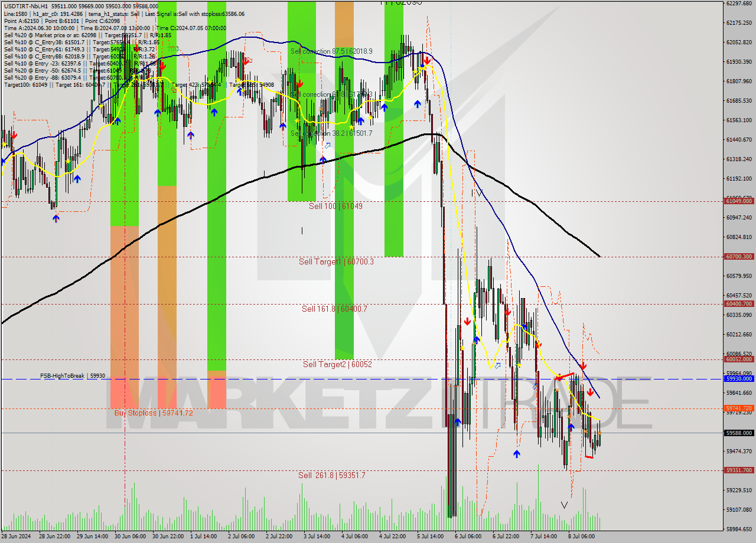Click the 60212.660 price axis value
Viewport: 756px width, 543px height.
(738, 334)
